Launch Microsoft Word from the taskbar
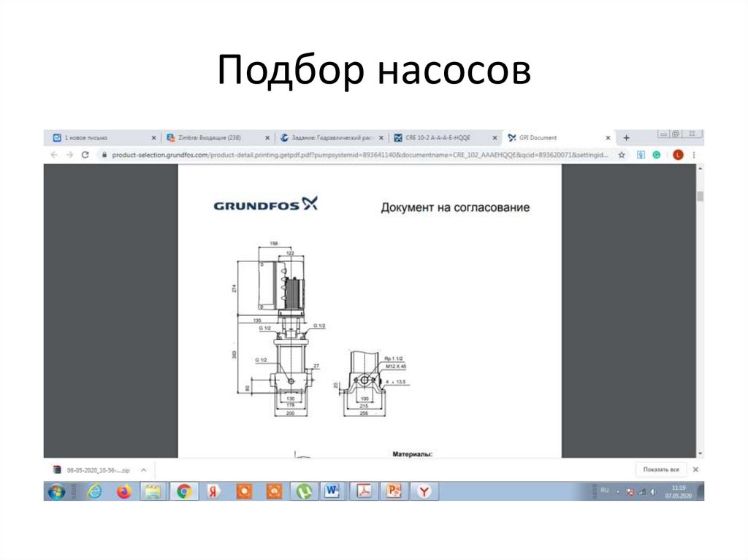 (332, 491)
